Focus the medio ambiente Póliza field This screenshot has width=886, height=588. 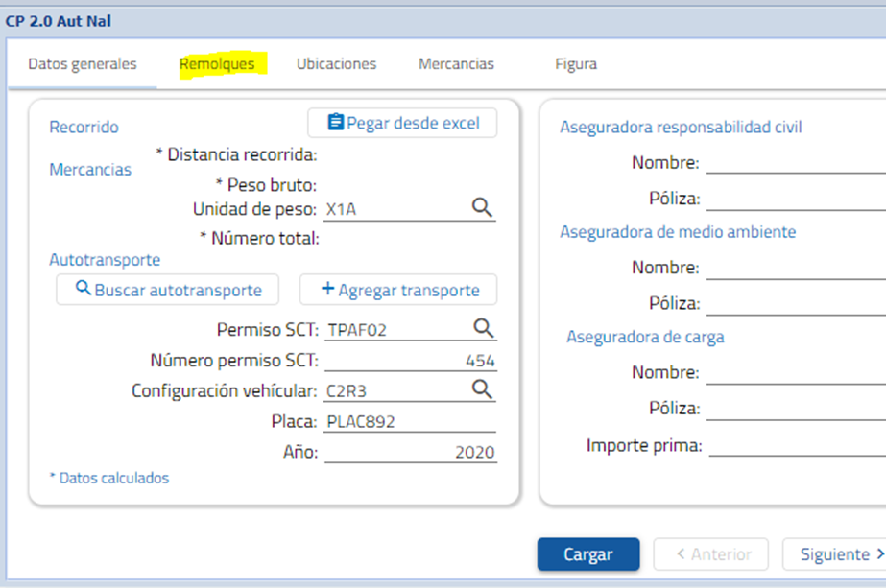795,303
